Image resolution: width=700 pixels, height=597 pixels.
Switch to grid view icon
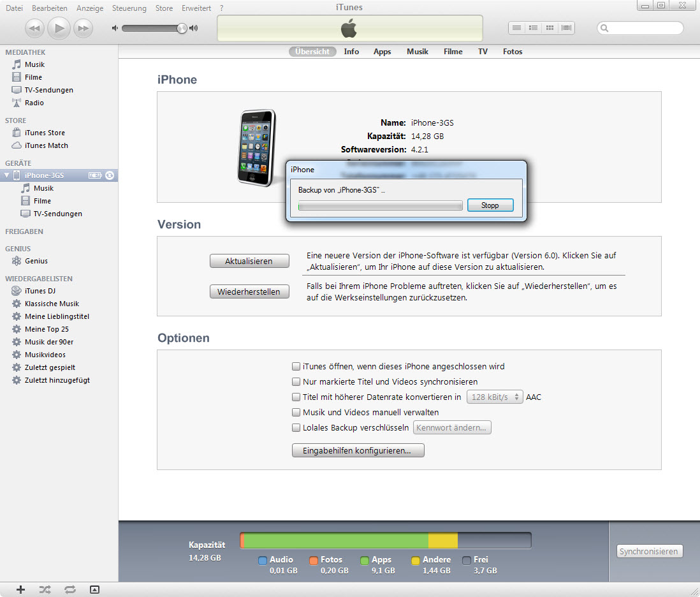pos(550,27)
